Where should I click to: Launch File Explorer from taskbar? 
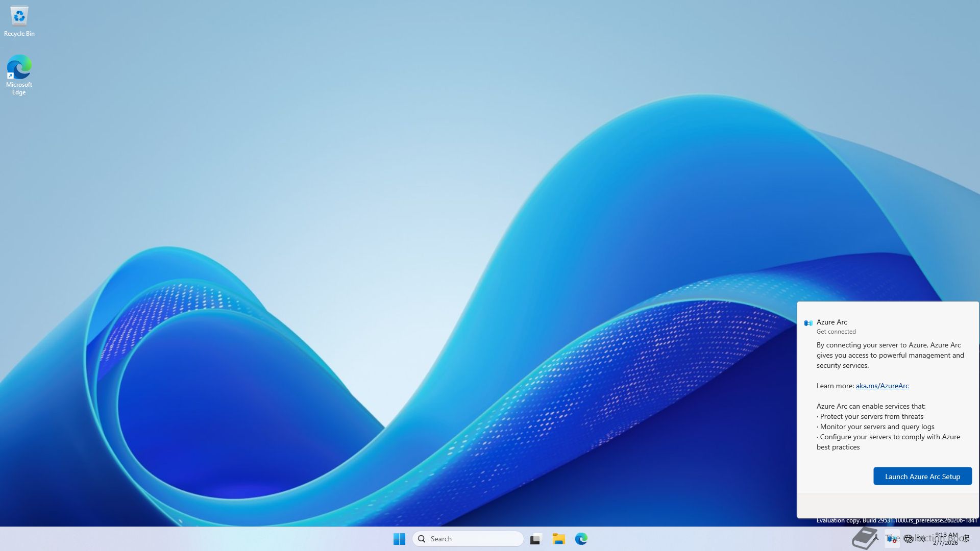tap(558, 539)
